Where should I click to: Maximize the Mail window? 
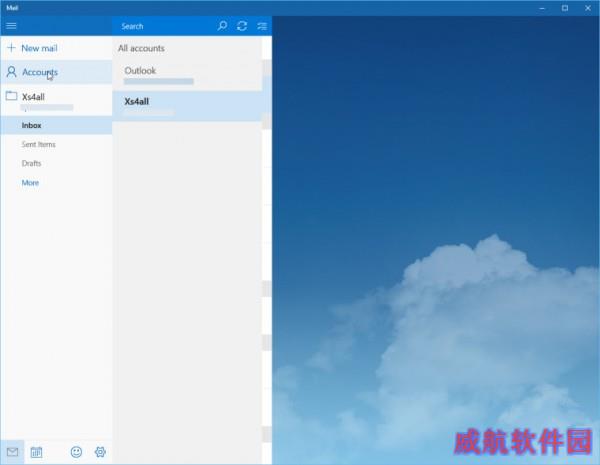pyautogui.click(x=565, y=8)
